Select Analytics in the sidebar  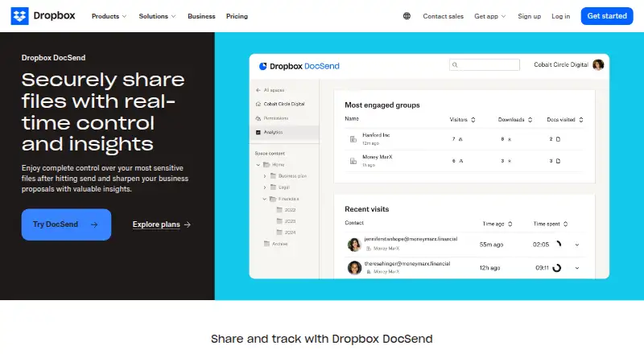click(284, 132)
